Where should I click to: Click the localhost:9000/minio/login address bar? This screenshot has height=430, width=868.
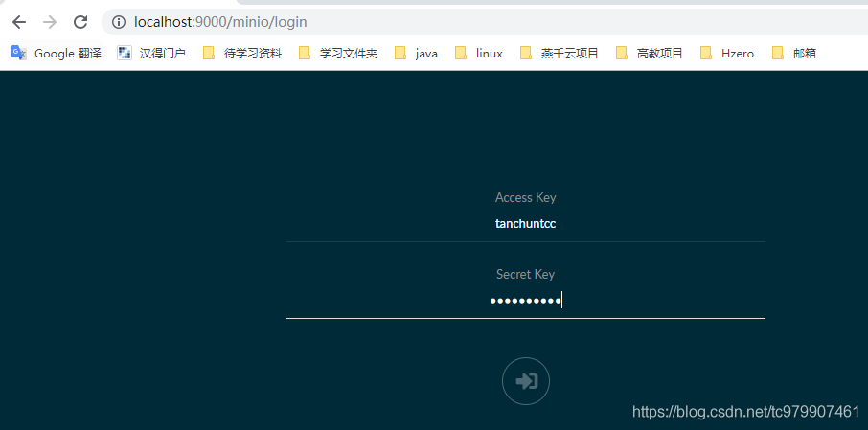pos(487,22)
